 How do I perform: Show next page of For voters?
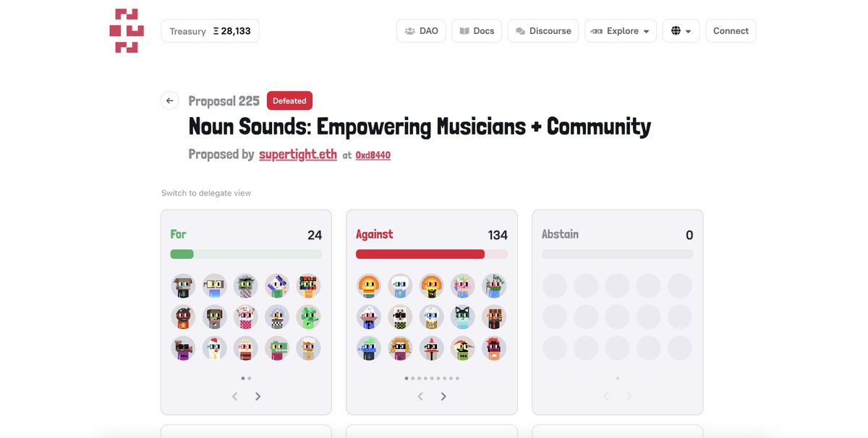258,396
